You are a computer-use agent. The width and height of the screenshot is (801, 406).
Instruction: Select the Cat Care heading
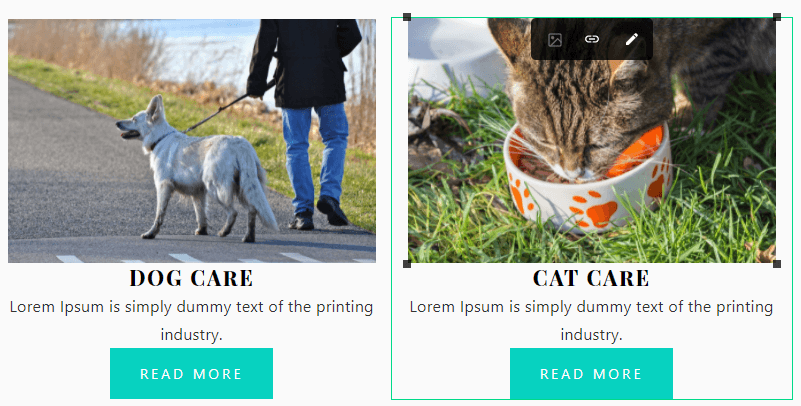[x=592, y=278]
